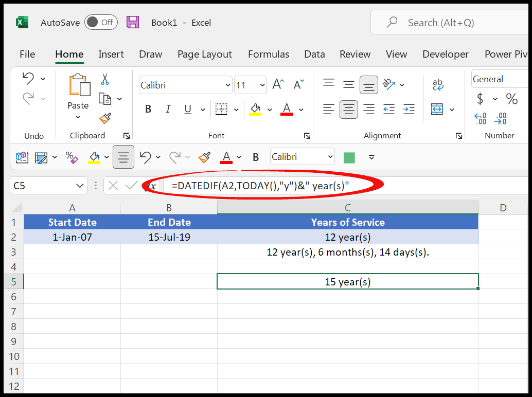Expand the Name Box dropdown

80,186
